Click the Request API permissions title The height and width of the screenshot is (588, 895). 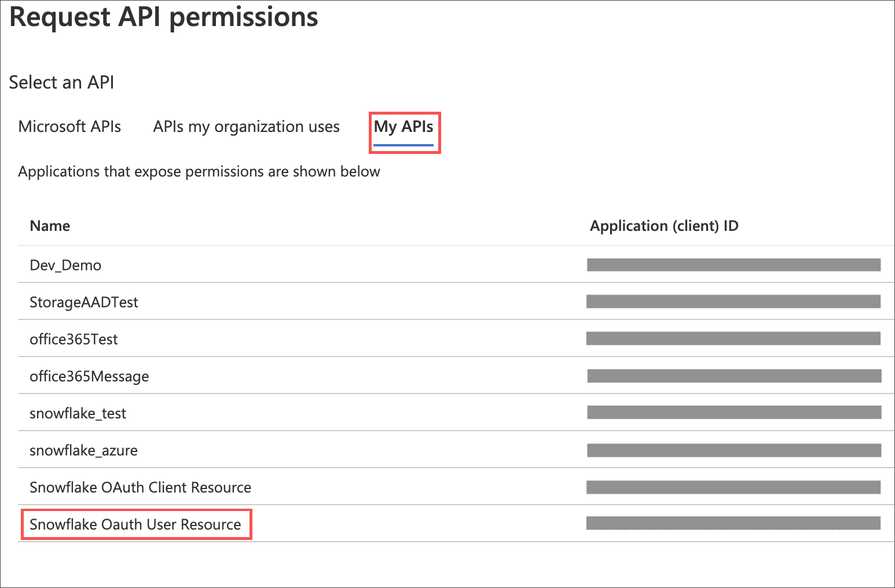pos(164,17)
